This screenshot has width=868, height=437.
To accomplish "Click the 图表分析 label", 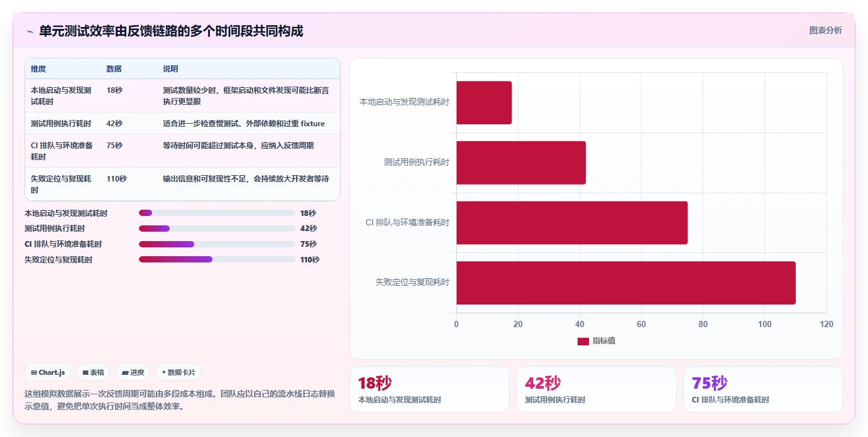I will coord(825,31).
